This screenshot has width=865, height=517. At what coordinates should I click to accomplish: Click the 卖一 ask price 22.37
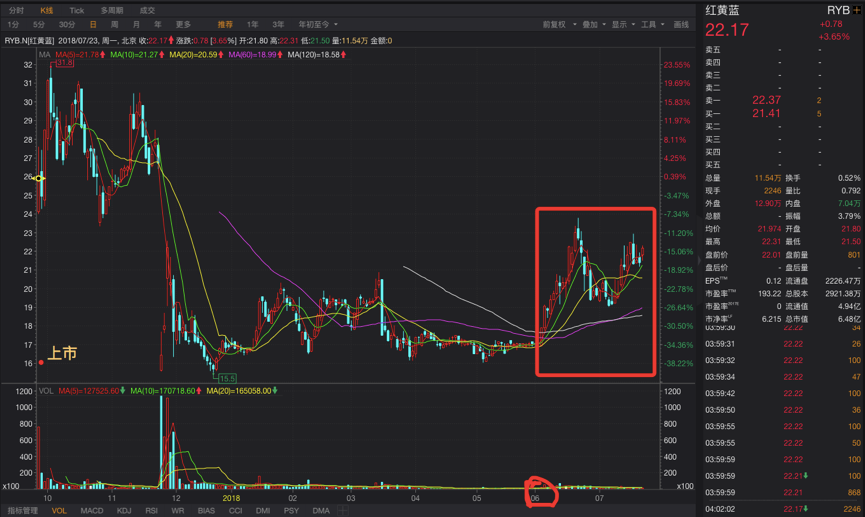(766, 100)
